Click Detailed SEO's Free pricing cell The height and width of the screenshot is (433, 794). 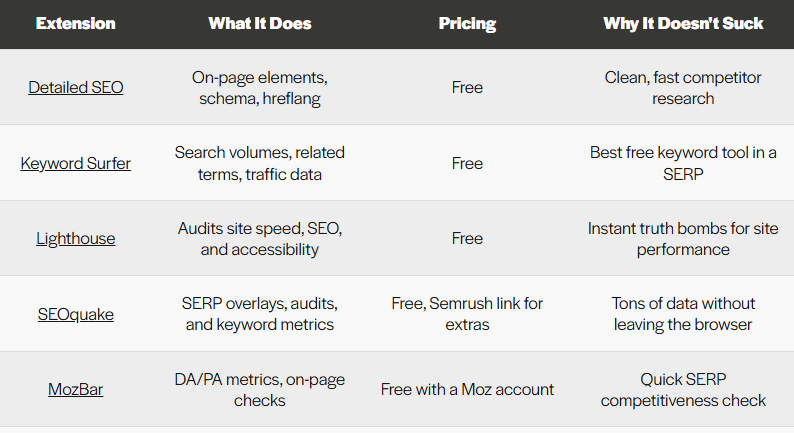coord(467,87)
